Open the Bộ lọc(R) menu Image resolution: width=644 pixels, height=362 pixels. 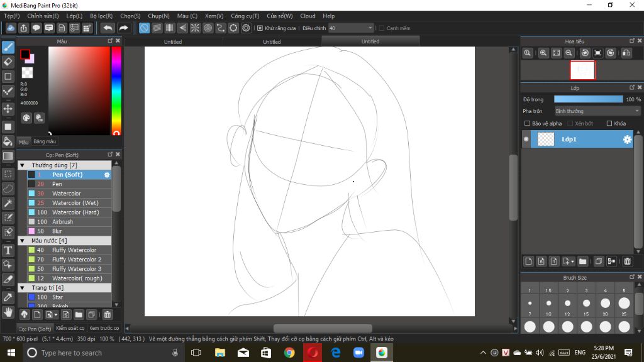click(101, 16)
